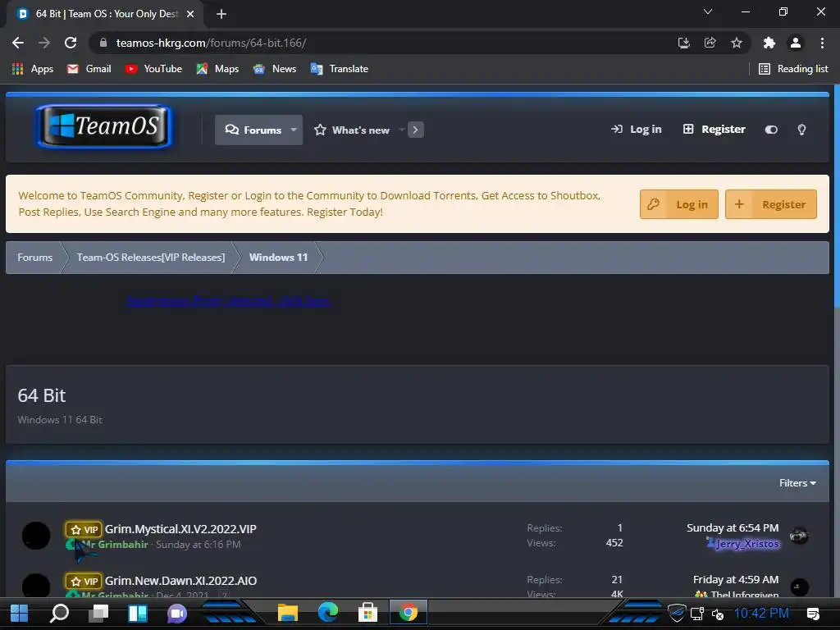Open the Chrome profile icon
Screen dimensions: 840x630
tap(796, 43)
